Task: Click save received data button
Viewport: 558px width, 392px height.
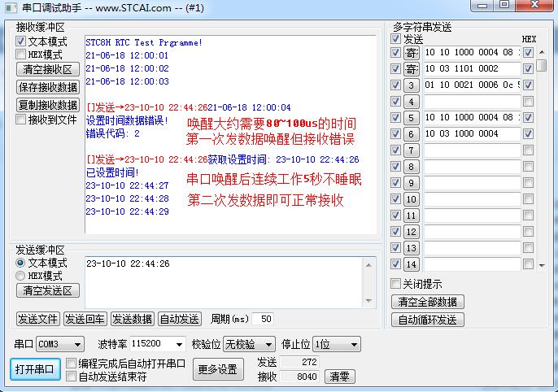Action: coord(48,87)
